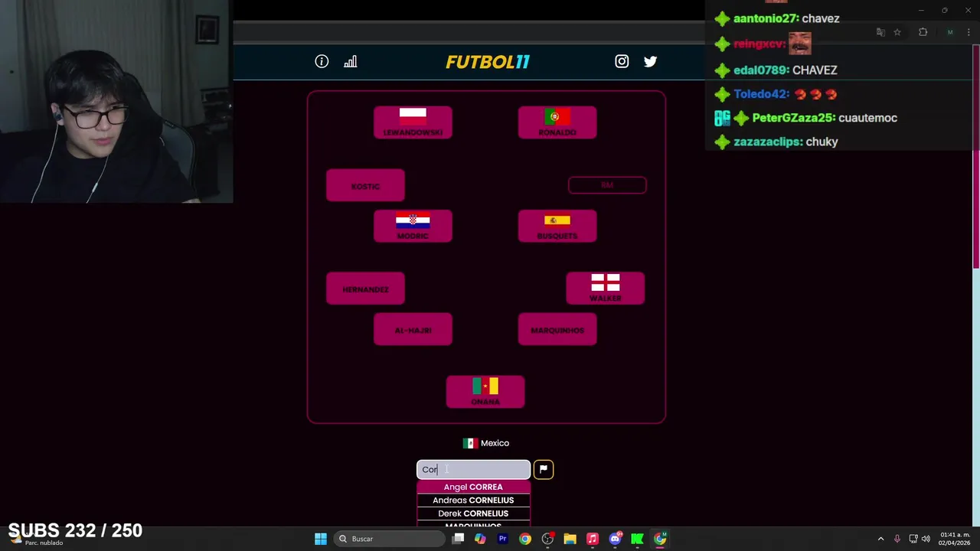The width and height of the screenshot is (980, 551).
Task: Click the Mexico country hint label
Action: click(486, 443)
